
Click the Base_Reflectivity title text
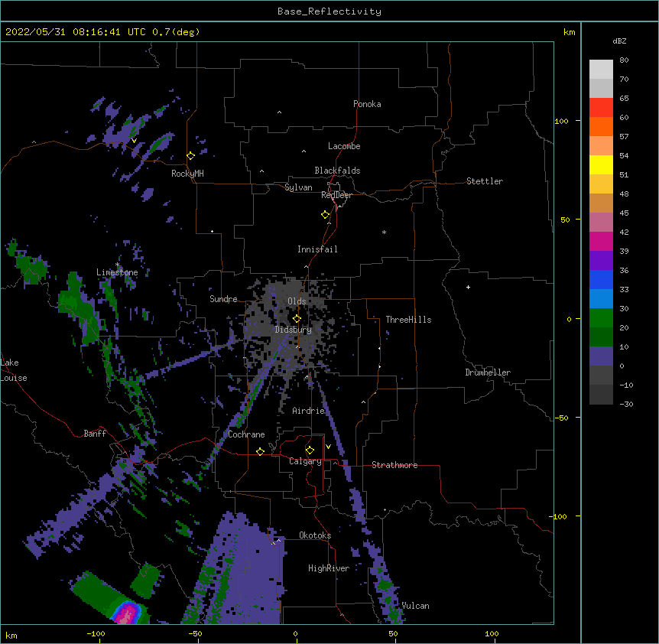click(x=329, y=11)
